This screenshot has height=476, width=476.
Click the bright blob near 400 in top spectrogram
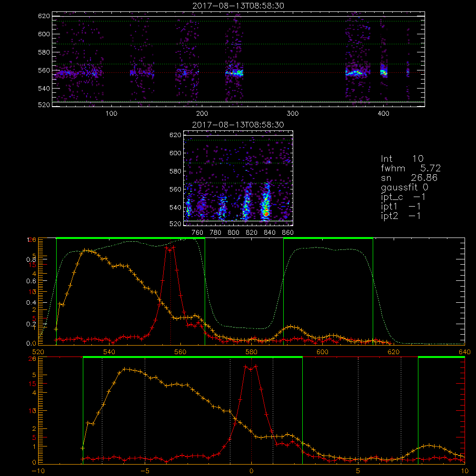point(384,72)
